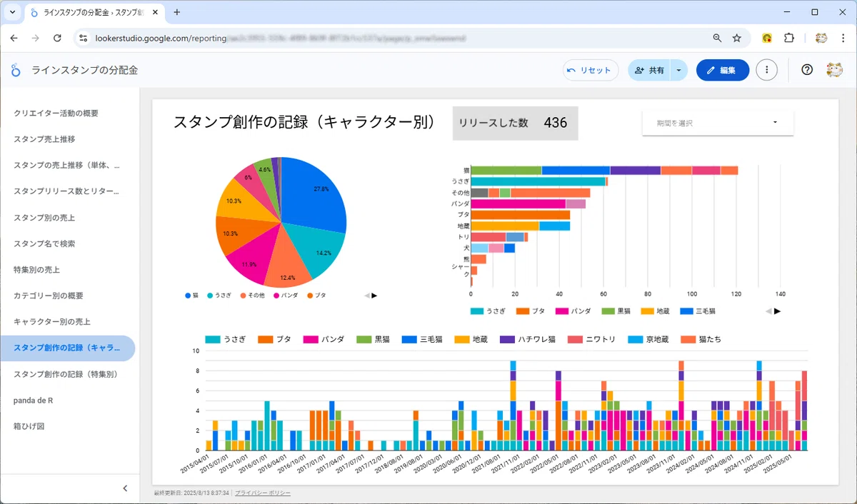Screen dimensions: 857x504
Task: Click the zoom magnifier icon in address bar
Action: pyautogui.click(x=717, y=38)
